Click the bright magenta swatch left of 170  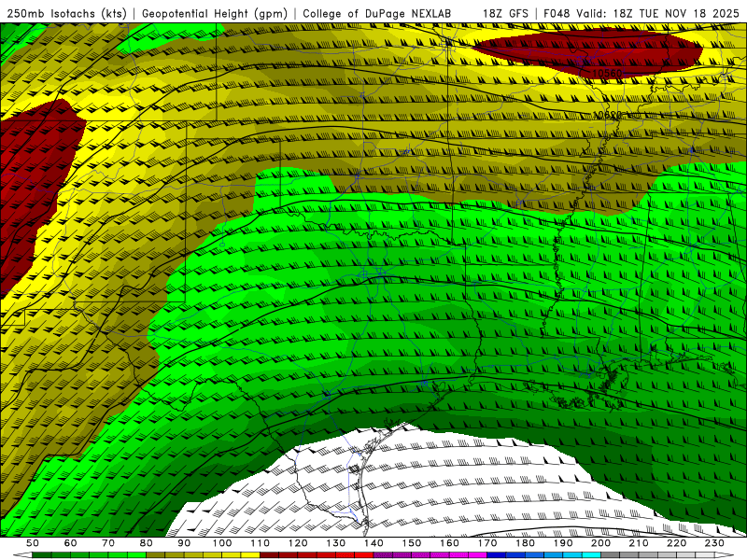click(478, 555)
